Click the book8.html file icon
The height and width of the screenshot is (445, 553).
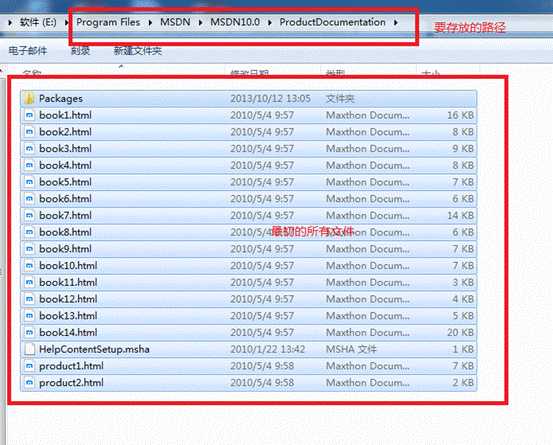[30, 232]
